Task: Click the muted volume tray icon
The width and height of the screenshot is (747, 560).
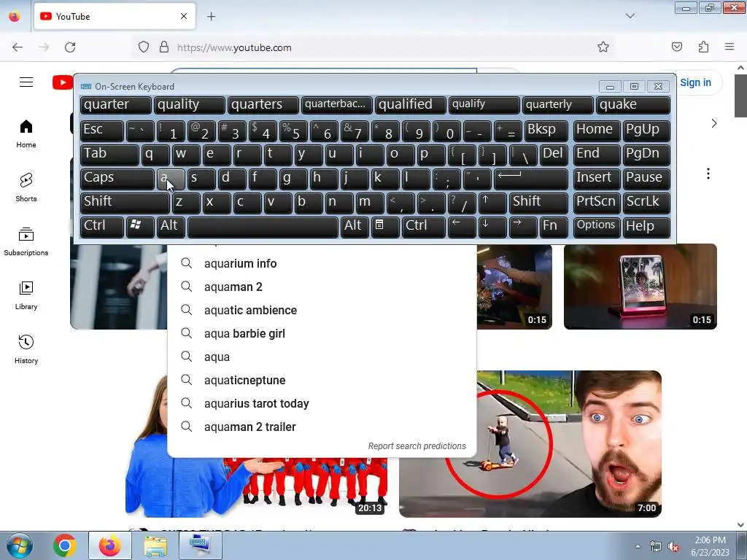Action: coord(673,547)
